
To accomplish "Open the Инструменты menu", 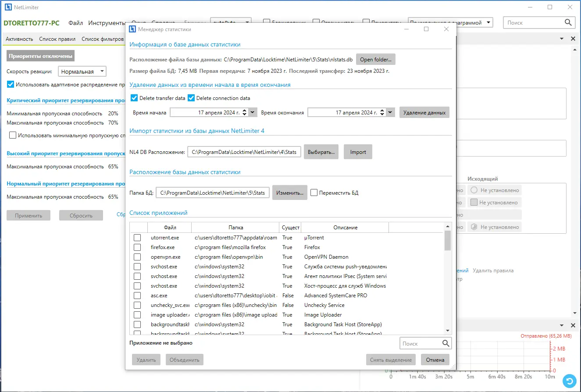I will [107, 23].
